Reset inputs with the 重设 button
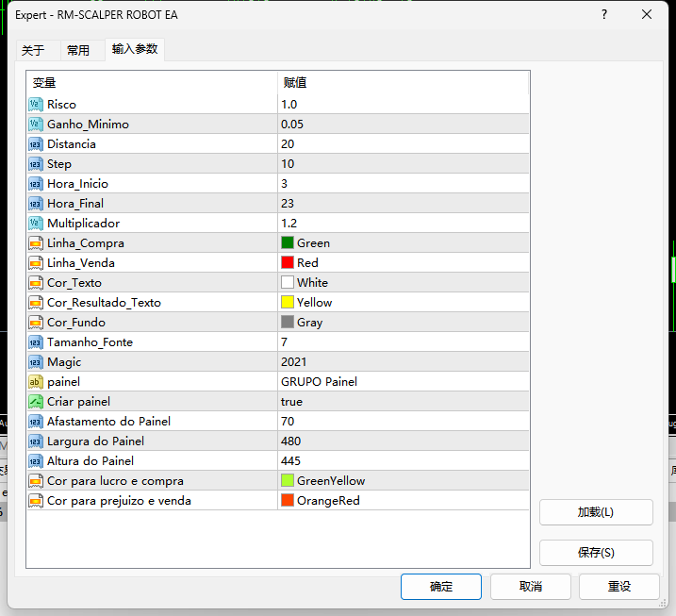676x616 pixels. tap(619, 587)
